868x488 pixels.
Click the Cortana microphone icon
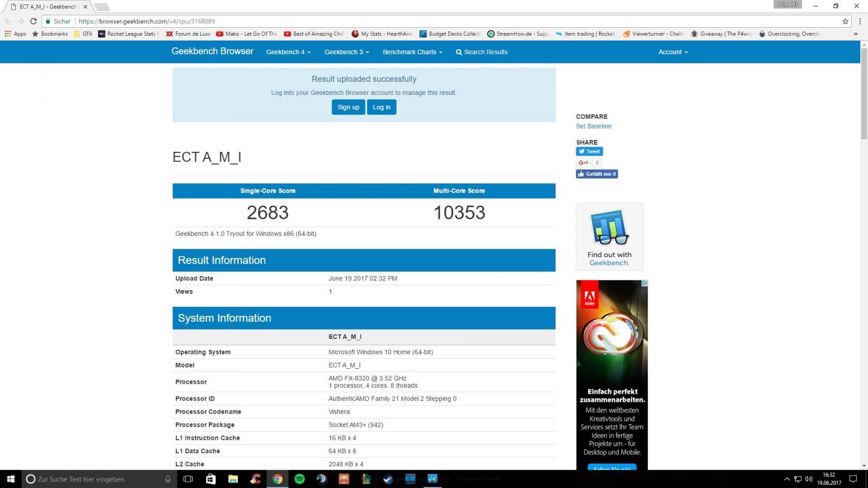click(168, 479)
